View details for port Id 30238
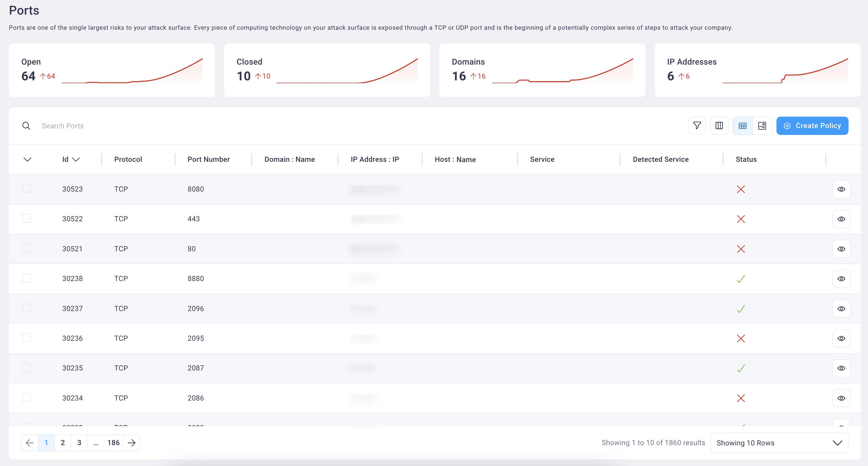 tap(841, 278)
